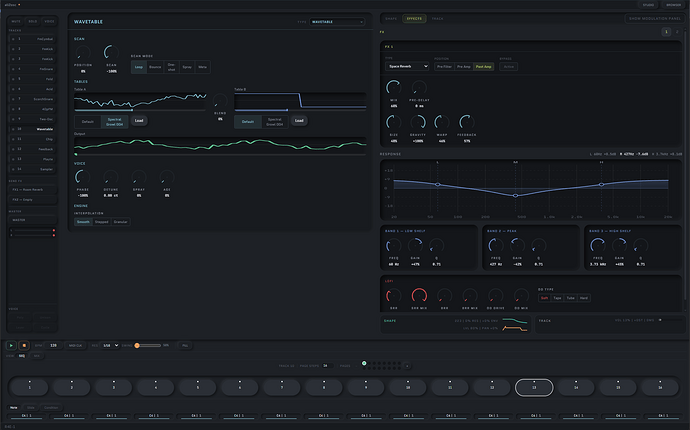Image resolution: width=690 pixels, height=430 pixels.
Task: Adjust the Age knob
Action: [167, 177]
